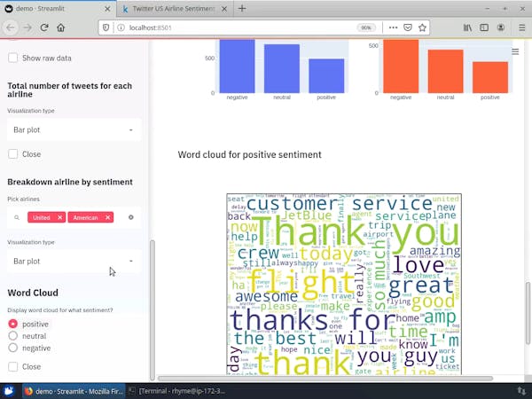Click the orange neutral bar
The image size is (532, 399).
445,71
